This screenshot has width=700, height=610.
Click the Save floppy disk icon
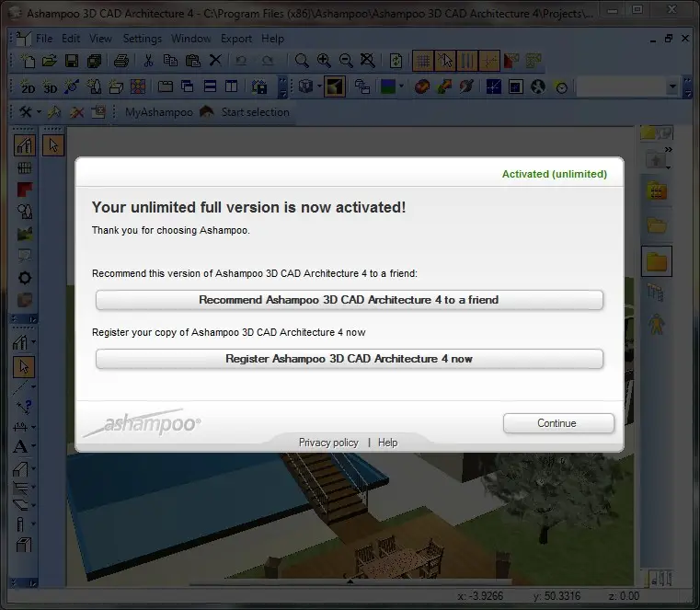72,61
